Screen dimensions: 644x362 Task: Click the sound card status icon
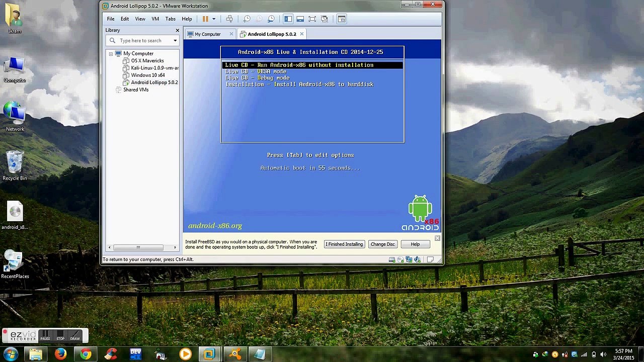pyautogui.click(x=418, y=259)
